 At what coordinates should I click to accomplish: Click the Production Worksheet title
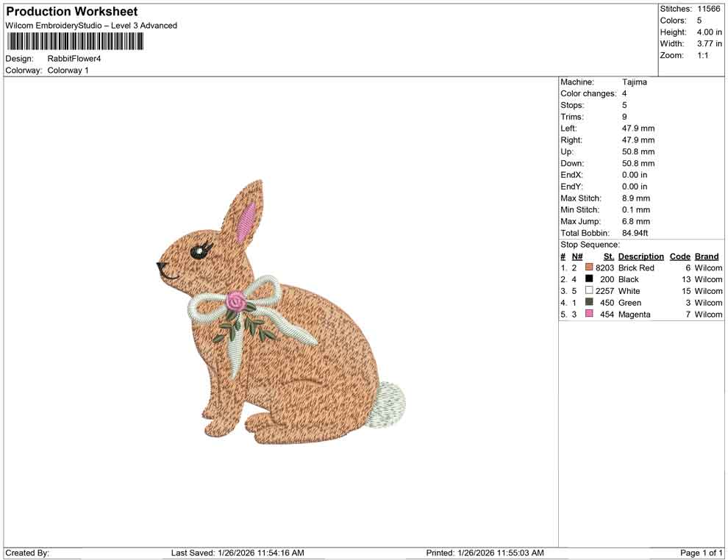tap(71, 12)
